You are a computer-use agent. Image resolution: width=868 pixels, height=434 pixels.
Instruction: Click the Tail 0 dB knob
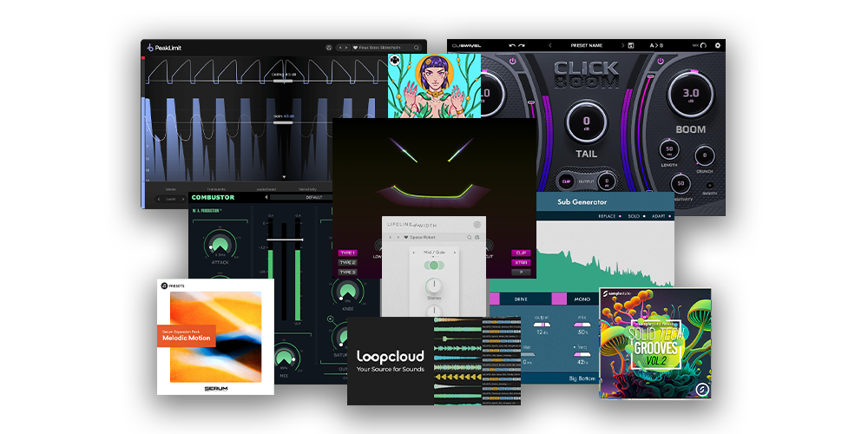[586, 122]
